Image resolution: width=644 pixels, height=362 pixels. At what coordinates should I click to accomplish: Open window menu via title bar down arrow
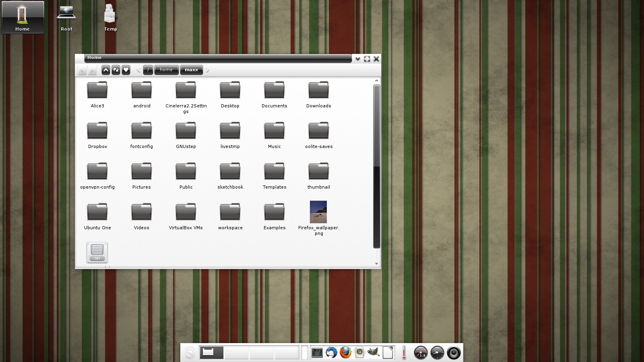(x=357, y=59)
